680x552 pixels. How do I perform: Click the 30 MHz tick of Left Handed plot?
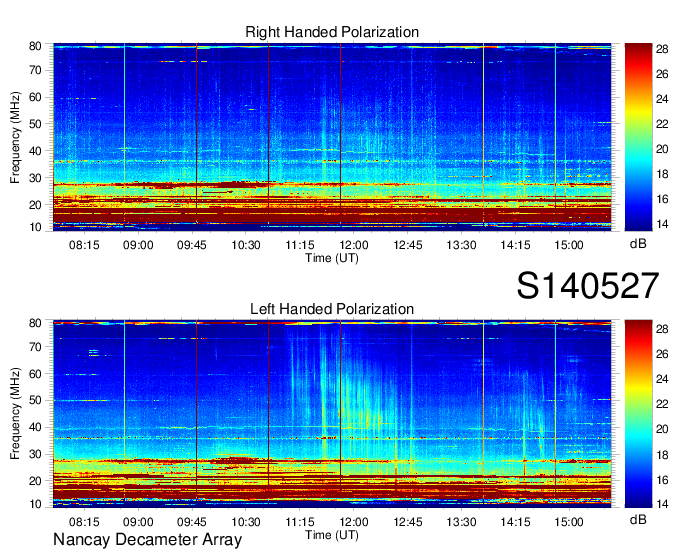35,454
